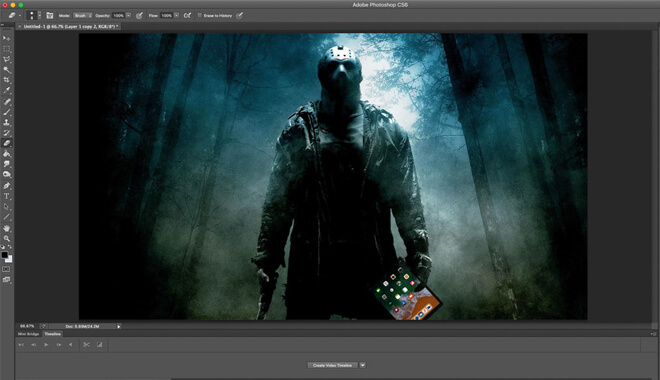Viewport: 660px width, 380px height.
Task: Switch to the Mini Bridge tab
Action: (x=28, y=334)
